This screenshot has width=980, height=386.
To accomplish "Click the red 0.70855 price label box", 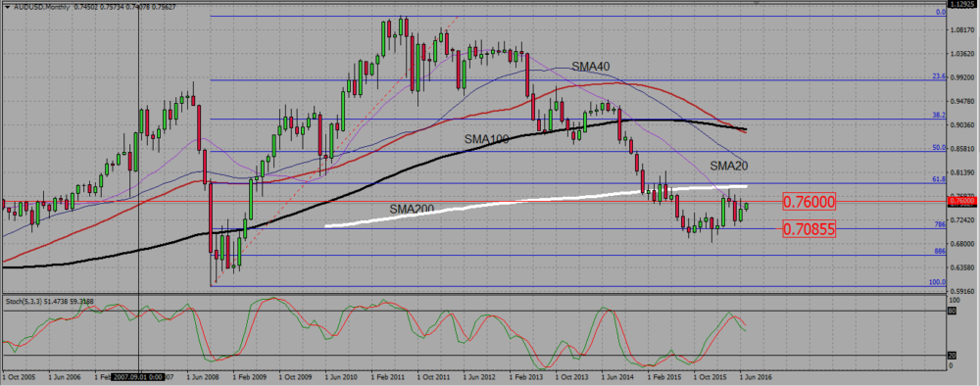I will 808,228.
